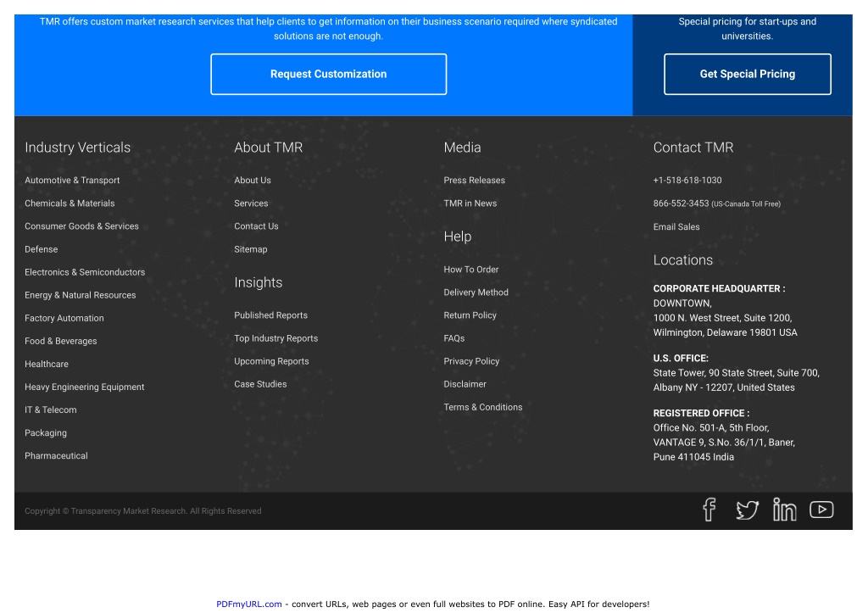Go to Energy & Natural Resources
Image resolution: width=868 pixels, height=613 pixels.
pos(81,295)
